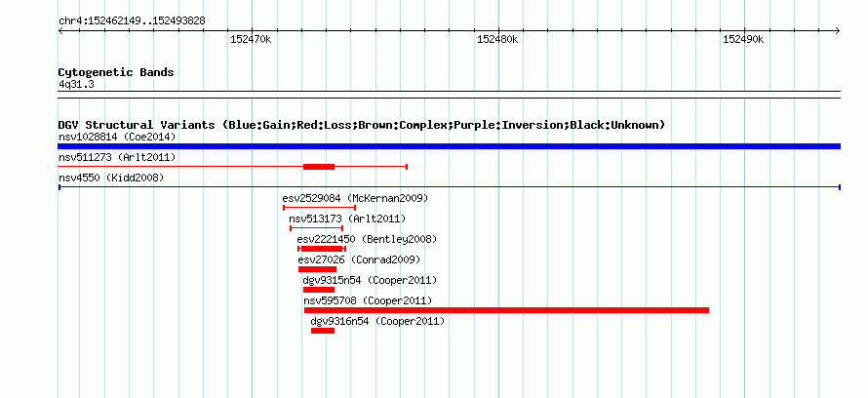This screenshot has height=398, width=868.
Task: Open nsv513173 (Arlt2011) variant label
Action: 347,219
